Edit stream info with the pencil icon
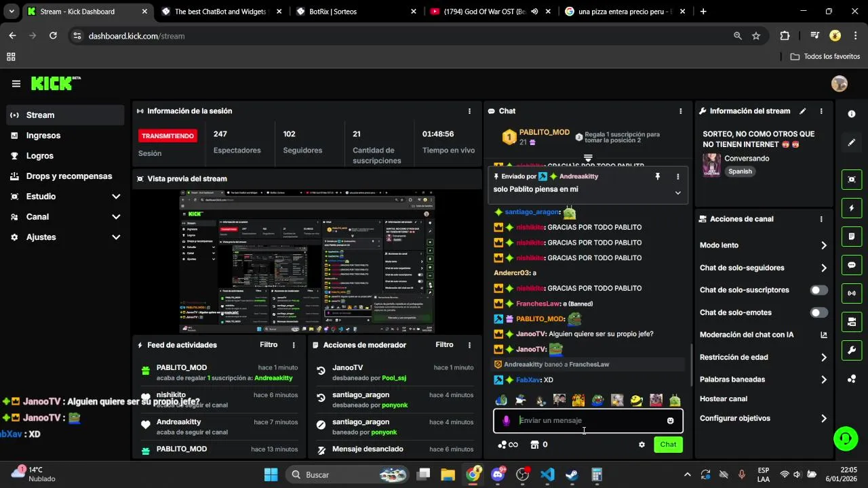This screenshot has width=868, height=488. point(803,111)
